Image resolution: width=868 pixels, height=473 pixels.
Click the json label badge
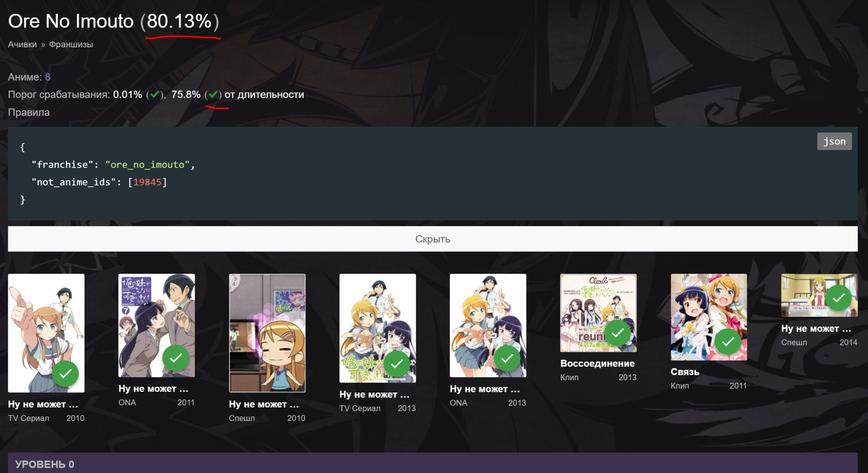coord(834,141)
